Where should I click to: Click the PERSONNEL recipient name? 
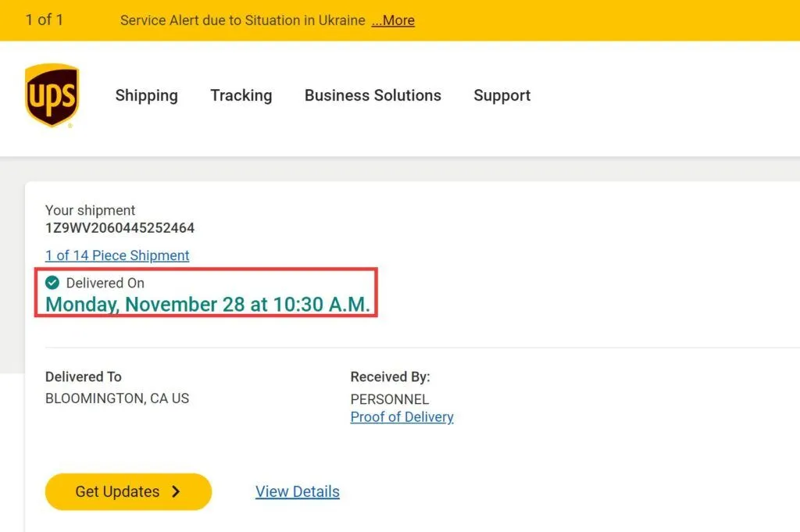[x=389, y=399]
